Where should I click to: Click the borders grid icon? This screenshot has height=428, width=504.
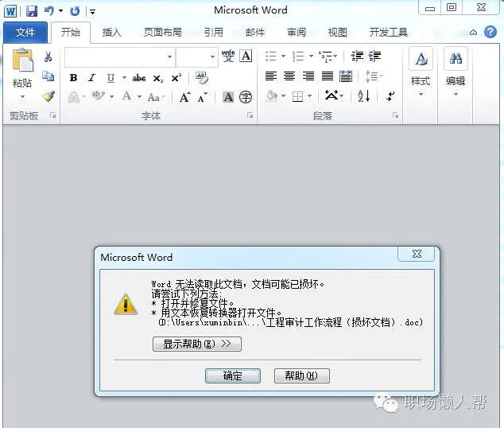click(x=297, y=96)
